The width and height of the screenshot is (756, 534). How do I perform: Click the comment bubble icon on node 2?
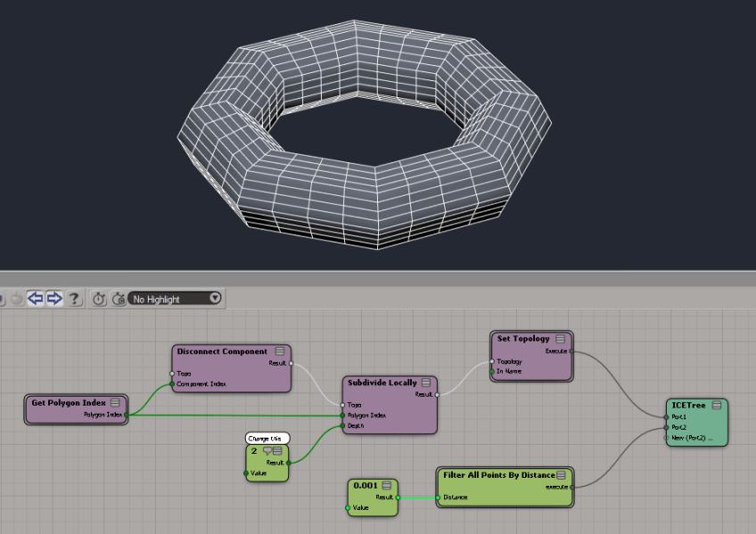pyautogui.click(x=267, y=451)
